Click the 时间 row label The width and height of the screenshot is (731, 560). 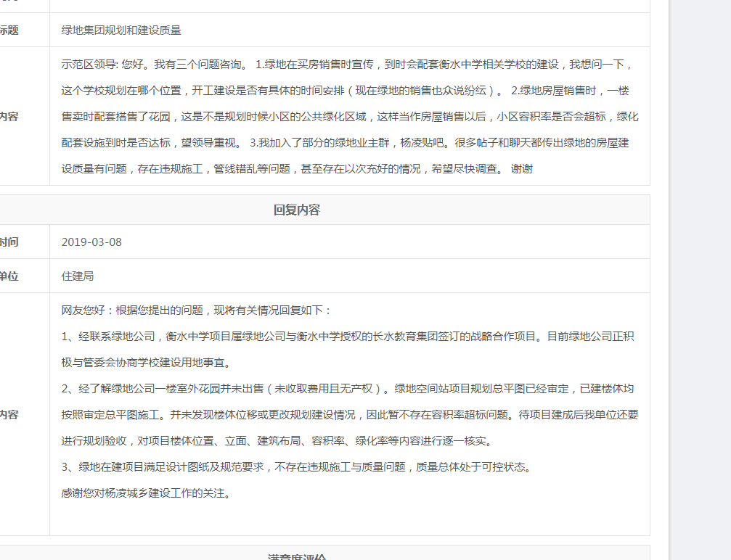9,242
